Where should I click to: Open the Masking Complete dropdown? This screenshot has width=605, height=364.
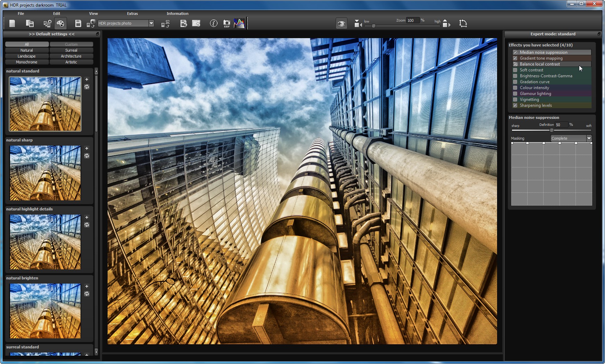[x=589, y=138]
